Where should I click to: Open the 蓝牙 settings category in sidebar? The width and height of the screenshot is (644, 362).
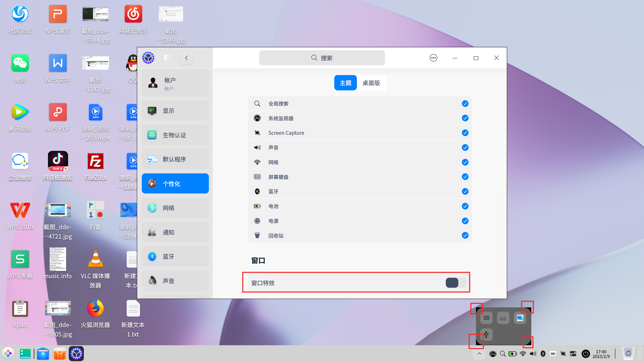(x=175, y=256)
